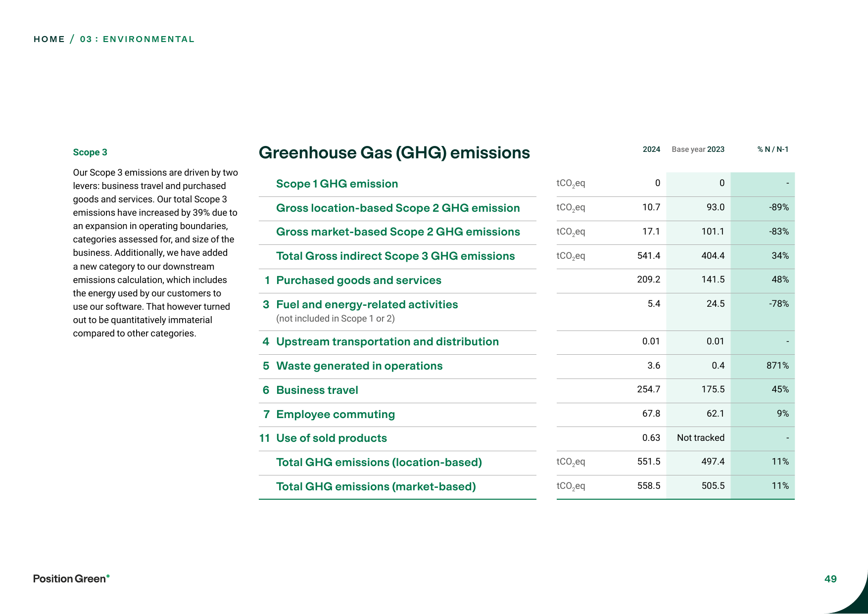Image resolution: width=868 pixels, height=614 pixels.
Task: Select Total GHG emissions (market-based) label
Action: pos(376,486)
